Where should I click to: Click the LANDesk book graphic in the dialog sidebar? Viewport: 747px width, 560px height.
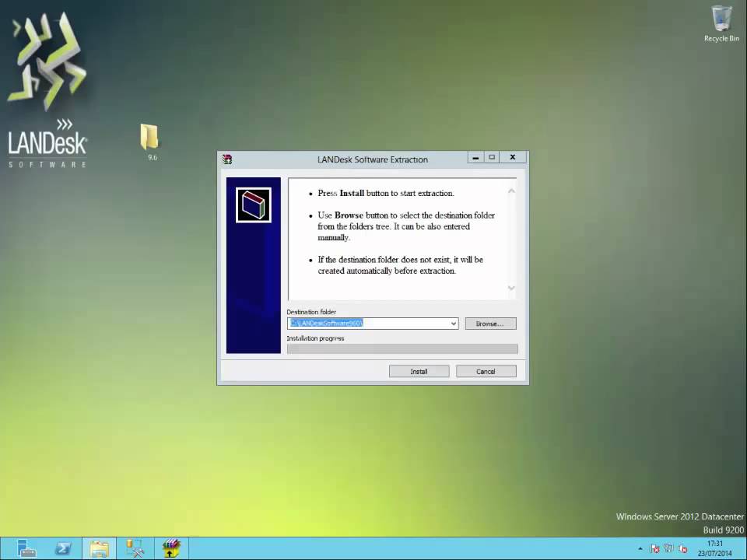pos(253,204)
